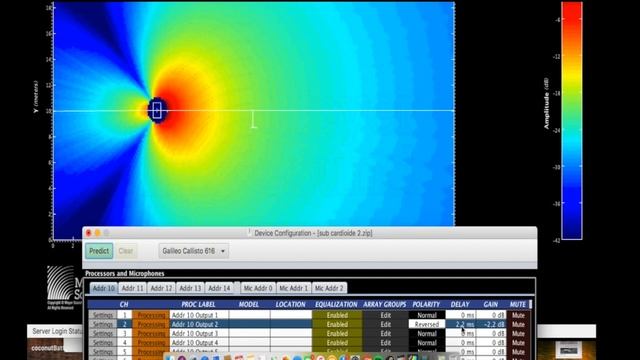Screen dimensions: 640x360
Task: Open Settings for channel 1
Action: pyautogui.click(x=102, y=315)
